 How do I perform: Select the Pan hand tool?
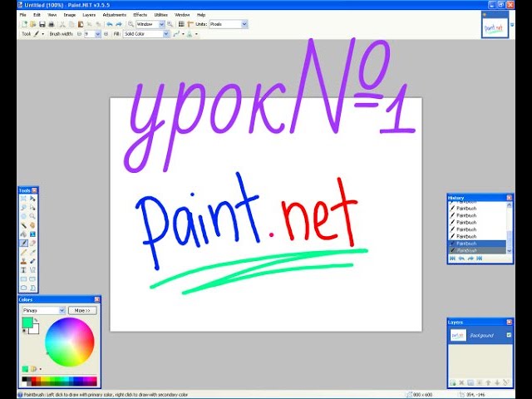32,225
